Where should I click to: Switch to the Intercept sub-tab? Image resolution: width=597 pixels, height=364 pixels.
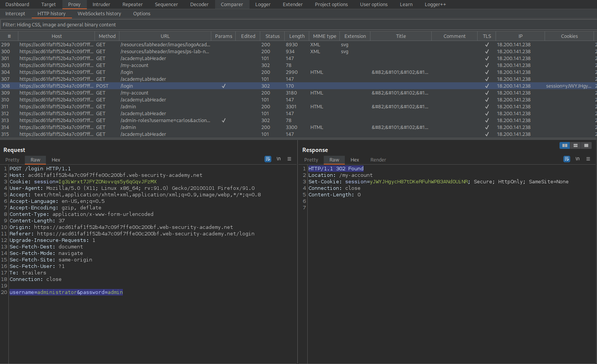[x=15, y=14]
